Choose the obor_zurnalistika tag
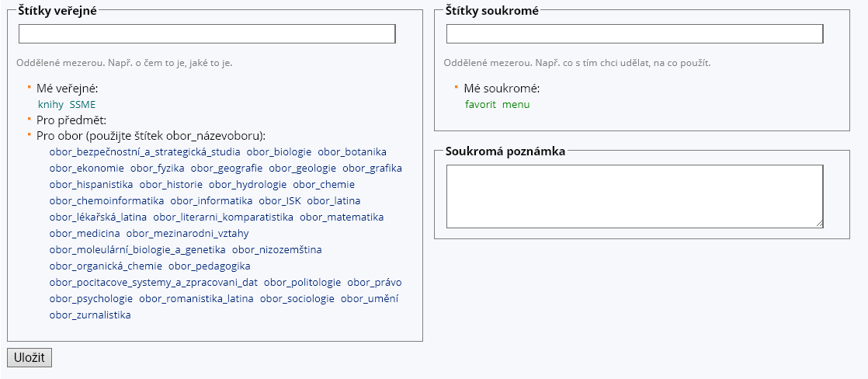The image size is (868, 379). 90,315
